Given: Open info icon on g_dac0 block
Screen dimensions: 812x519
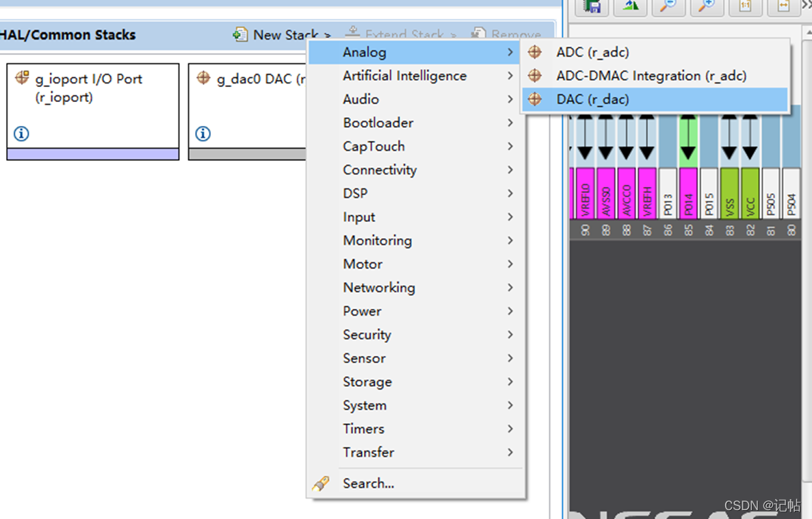Looking at the screenshot, I should (x=203, y=134).
